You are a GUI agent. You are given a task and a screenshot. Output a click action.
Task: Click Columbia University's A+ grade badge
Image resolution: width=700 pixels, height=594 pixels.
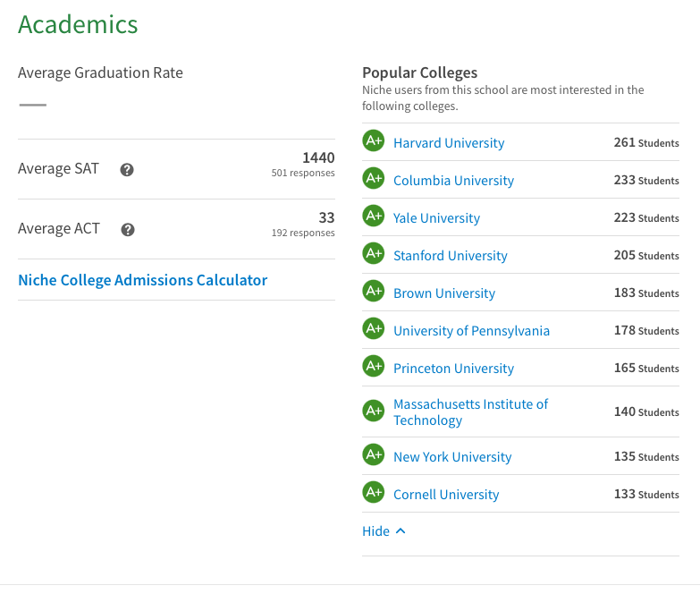pyautogui.click(x=373, y=178)
